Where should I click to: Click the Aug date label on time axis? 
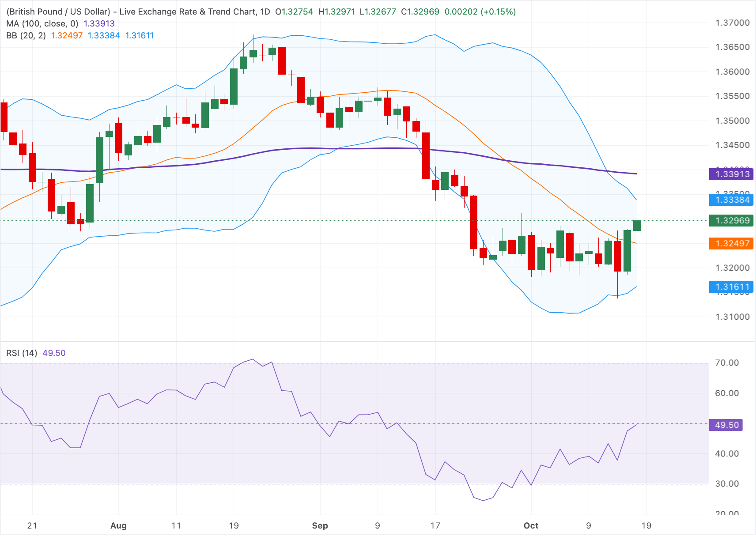[x=118, y=525]
